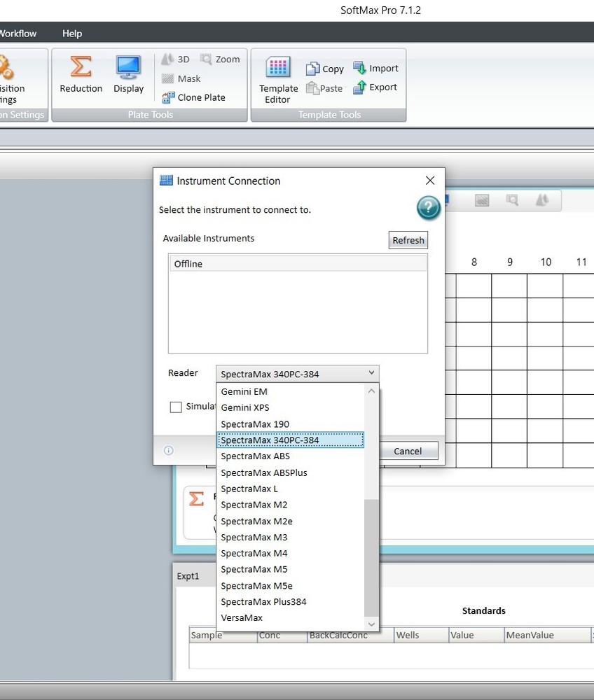Click the Import template icon
Image resolution: width=594 pixels, height=700 pixels.
[359, 68]
